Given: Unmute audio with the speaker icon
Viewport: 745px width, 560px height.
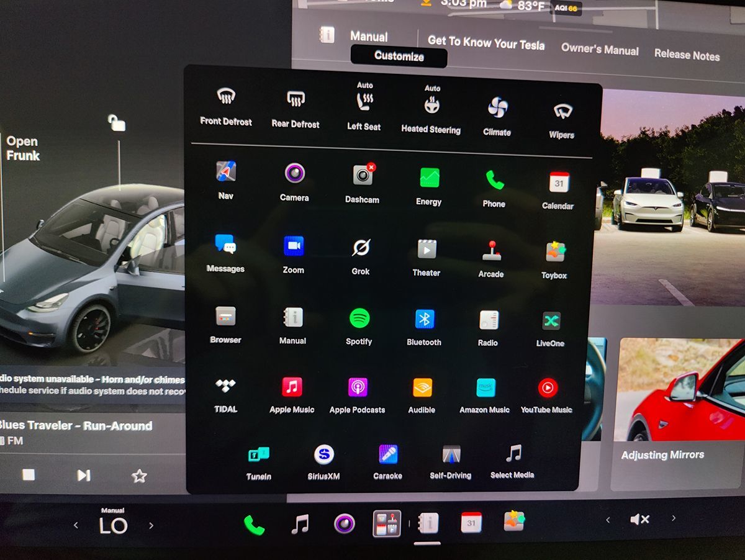Looking at the screenshot, I should click(x=639, y=520).
